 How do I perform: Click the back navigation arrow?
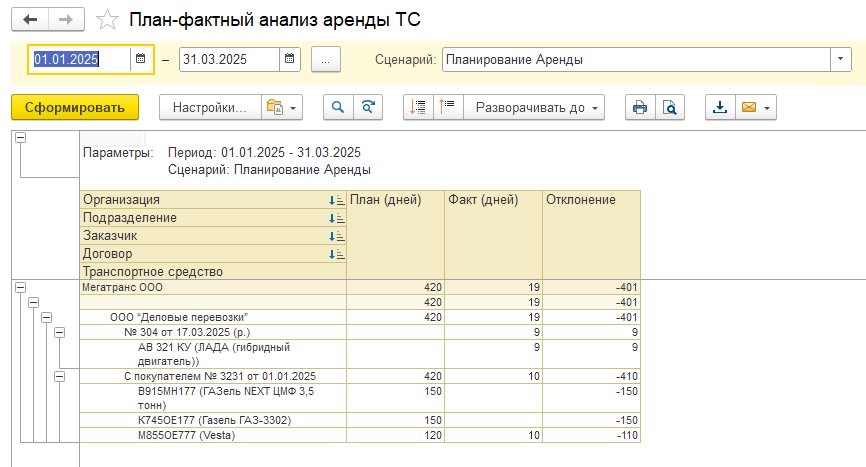point(30,20)
